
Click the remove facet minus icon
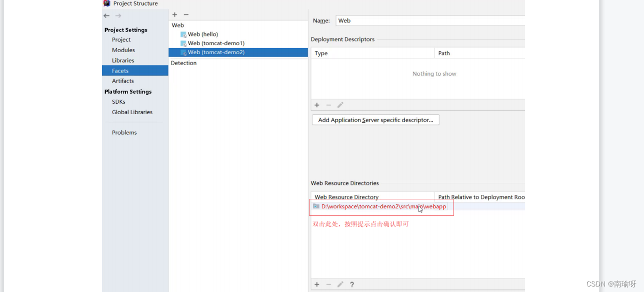(x=186, y=15)
